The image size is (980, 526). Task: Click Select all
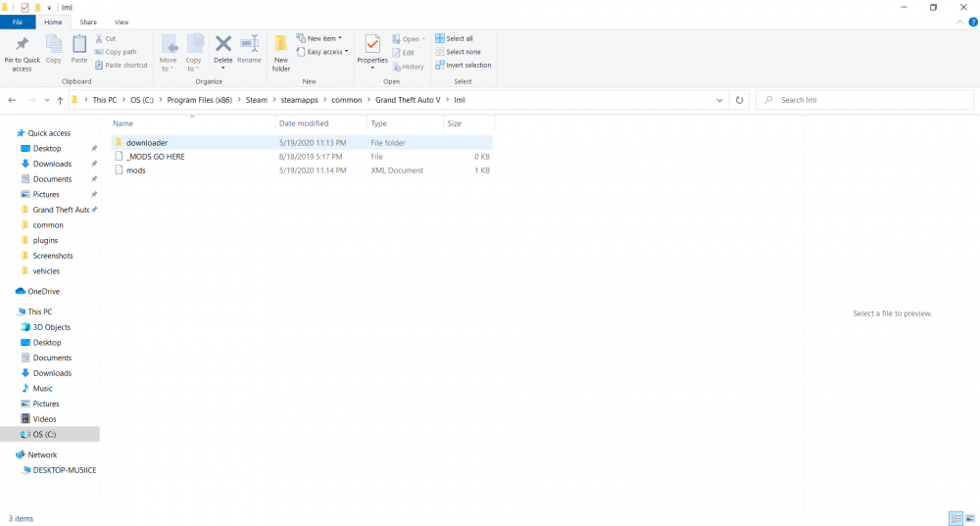[454, 39]
